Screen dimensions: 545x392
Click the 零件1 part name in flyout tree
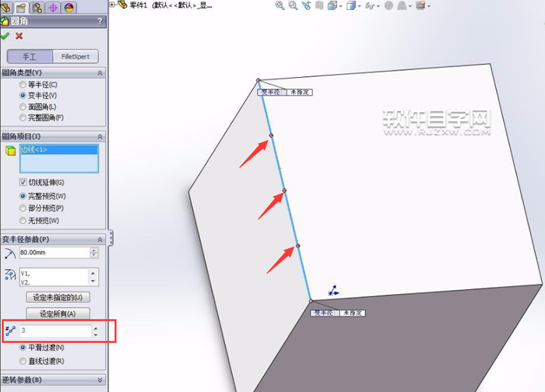click(x=139, y=5)
